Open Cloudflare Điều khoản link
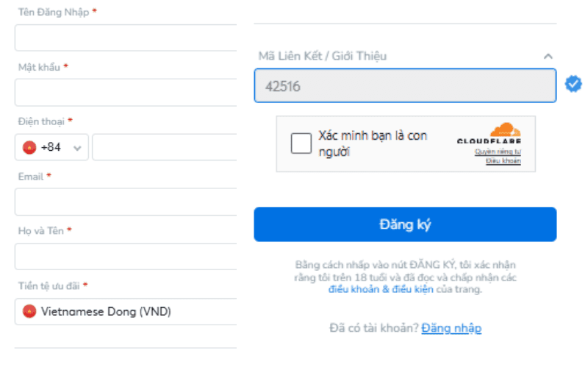This screenshot has height=368, width=588. coord(503,160)
